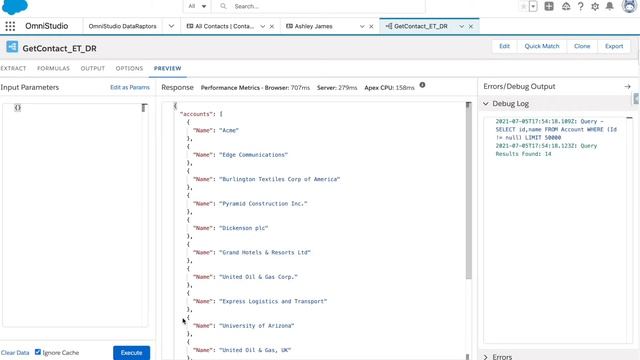Open the GetContact_ET_DR tab dropdown chevron
The image size is (640, 360).
tap(461, 27)
